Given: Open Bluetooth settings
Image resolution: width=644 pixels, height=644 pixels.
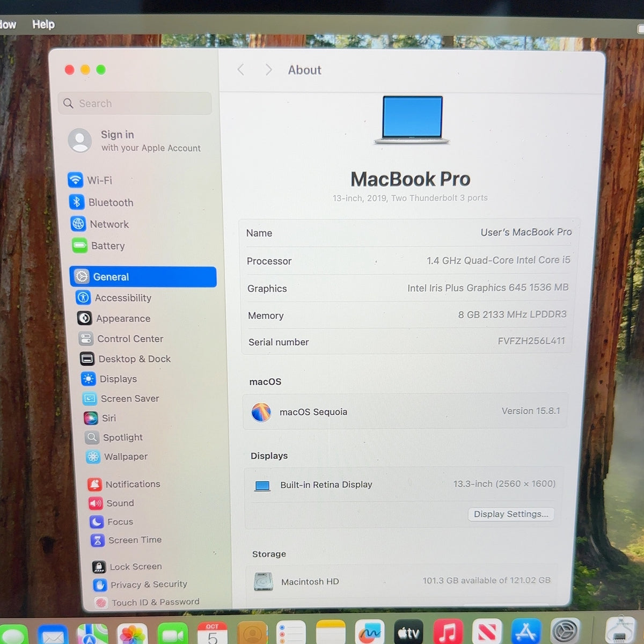Looking at the screenshot, I should coord(101,202).
